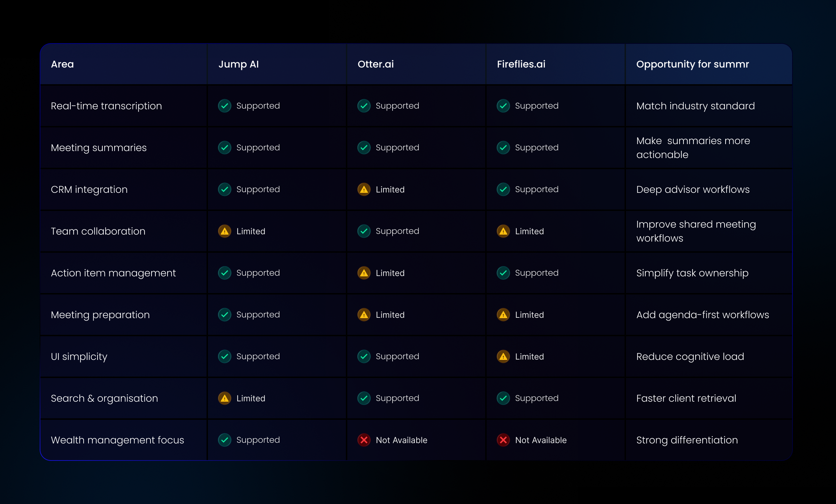Click Jump AI's check icon for Action item management
This screenshot has height=504, width=836.
pyautogui.click(x=225, y=273)
